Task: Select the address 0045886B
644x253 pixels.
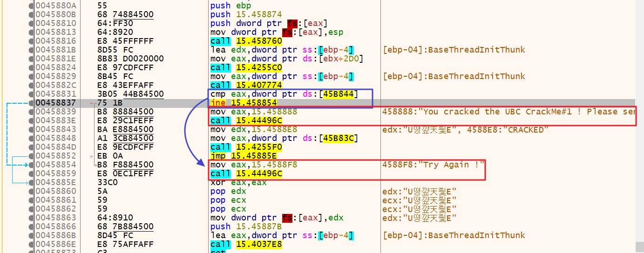Action: point(56,235)
